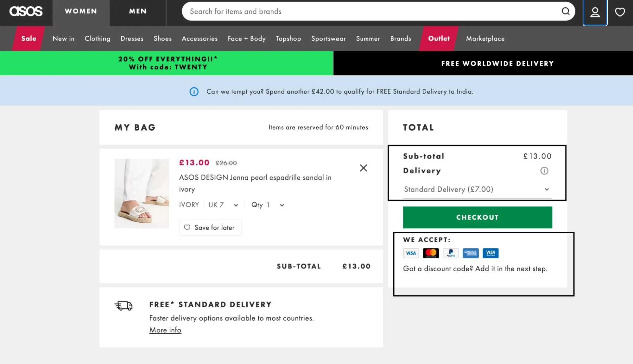Open the Shoes menu
The width and height of the screenshot is (633, 364).
(x=163, y=39)
